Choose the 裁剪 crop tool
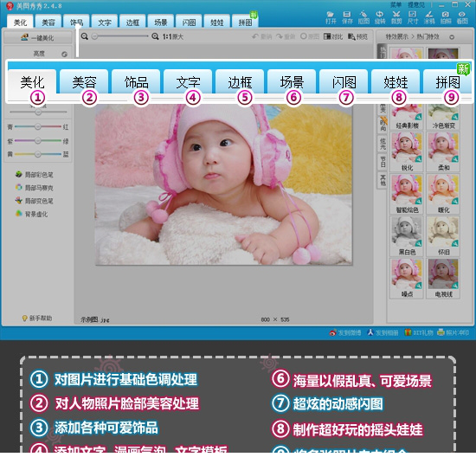Image resolution: width=476 pixels, height=470 pixels. [396, 17]
